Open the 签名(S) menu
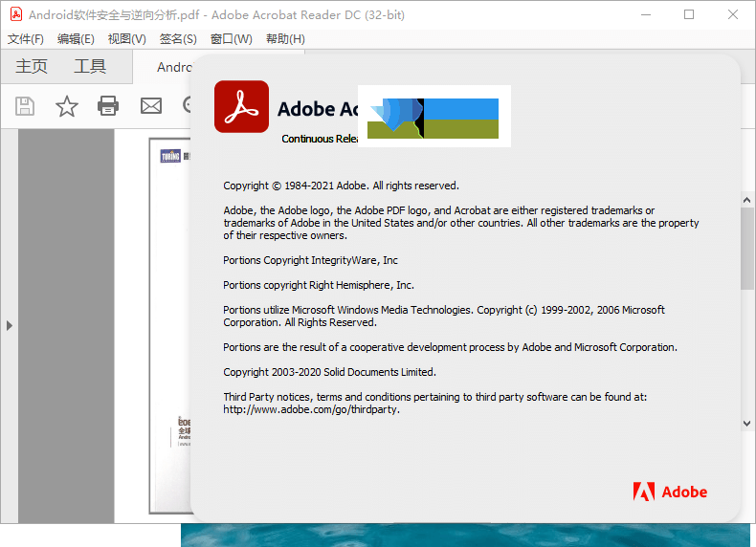 coord(178,39)
